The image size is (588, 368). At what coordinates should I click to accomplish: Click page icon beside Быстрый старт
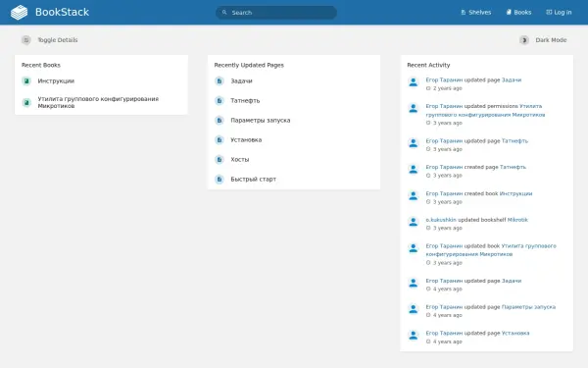pos(220,180)
